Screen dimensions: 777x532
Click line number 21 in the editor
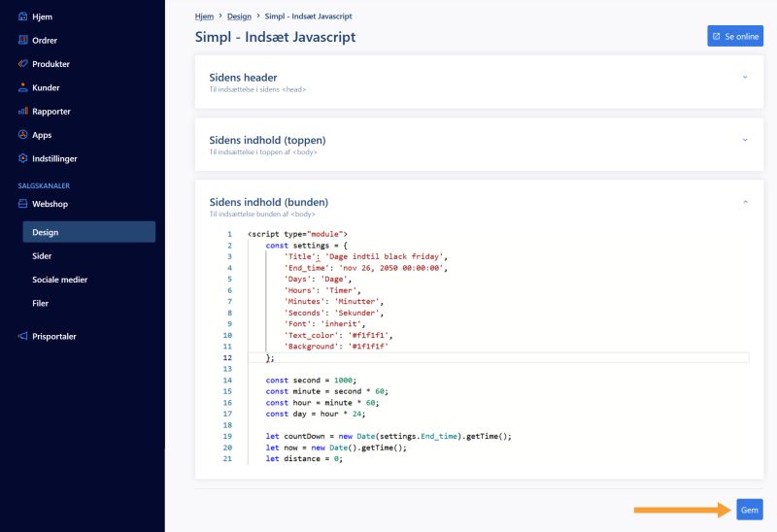227,458
